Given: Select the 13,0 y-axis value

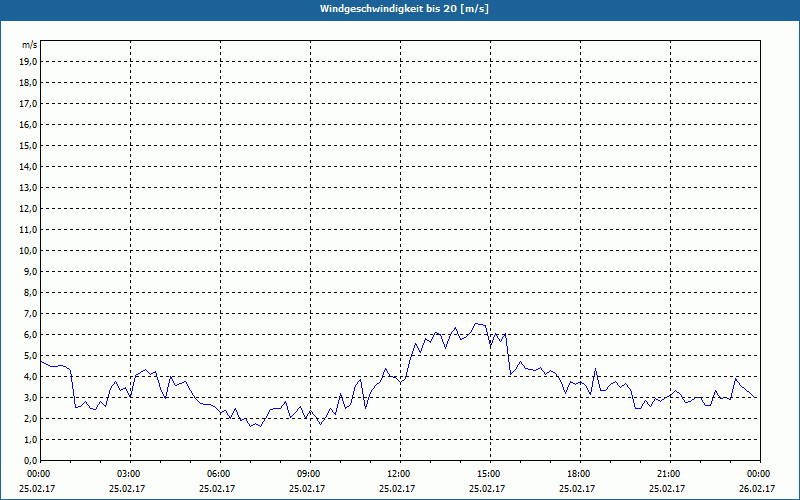Looking at the screenshot, I should (28, 188).
